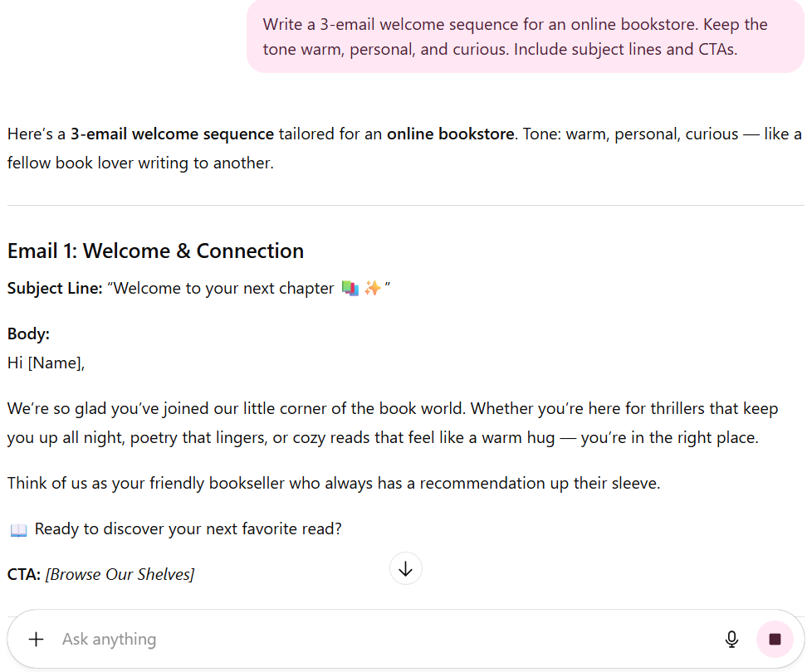Screen dimensions: 807x672
Task: Click the "Ready to discover your next favorite read?" line
Action: (188, 529)
